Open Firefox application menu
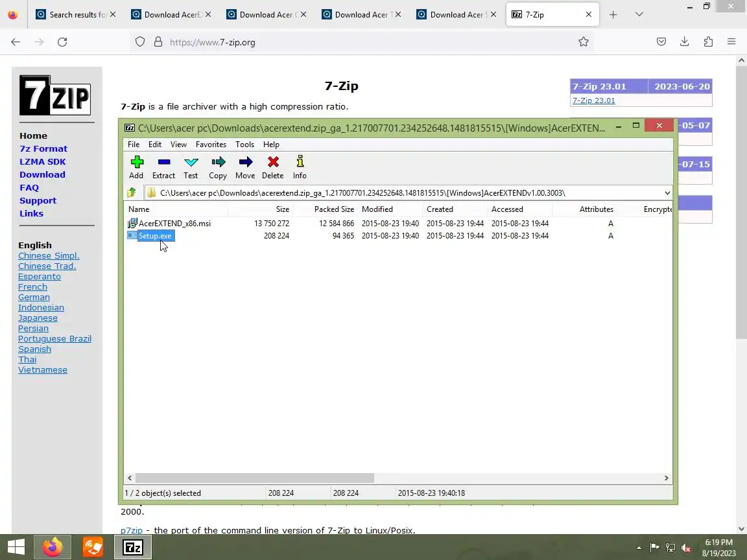The height and width of the screenshot is (560, 747). (x=731, y=42)
